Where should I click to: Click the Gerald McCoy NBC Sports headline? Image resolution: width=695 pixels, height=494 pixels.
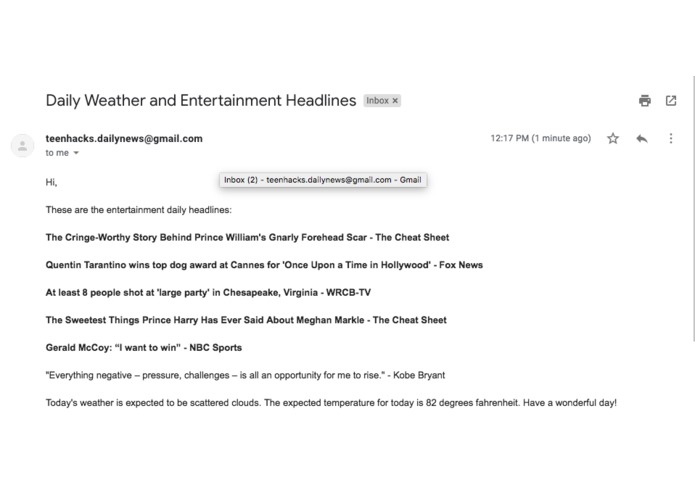[x=144, y=347]
